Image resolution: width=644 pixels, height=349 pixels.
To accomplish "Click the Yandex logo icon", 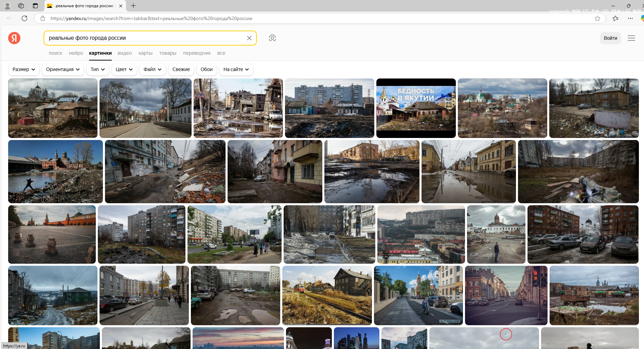I will [x=14, y=38].
